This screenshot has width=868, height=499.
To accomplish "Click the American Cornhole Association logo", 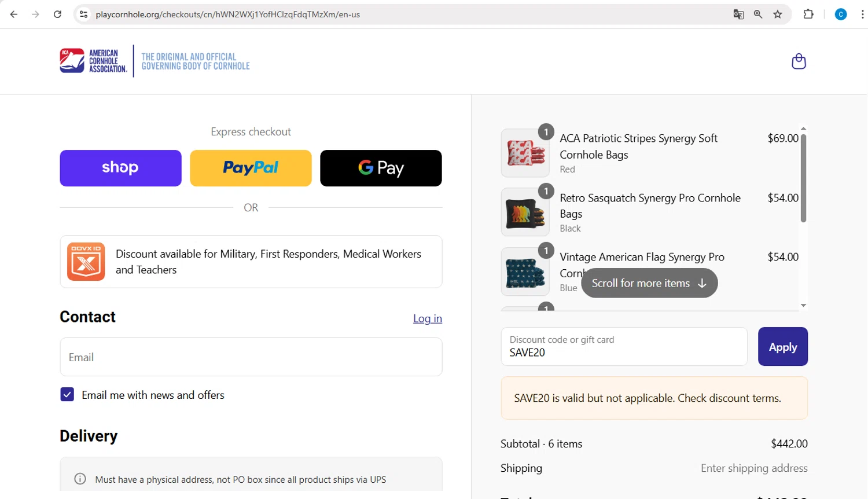I will pos(93,61).
